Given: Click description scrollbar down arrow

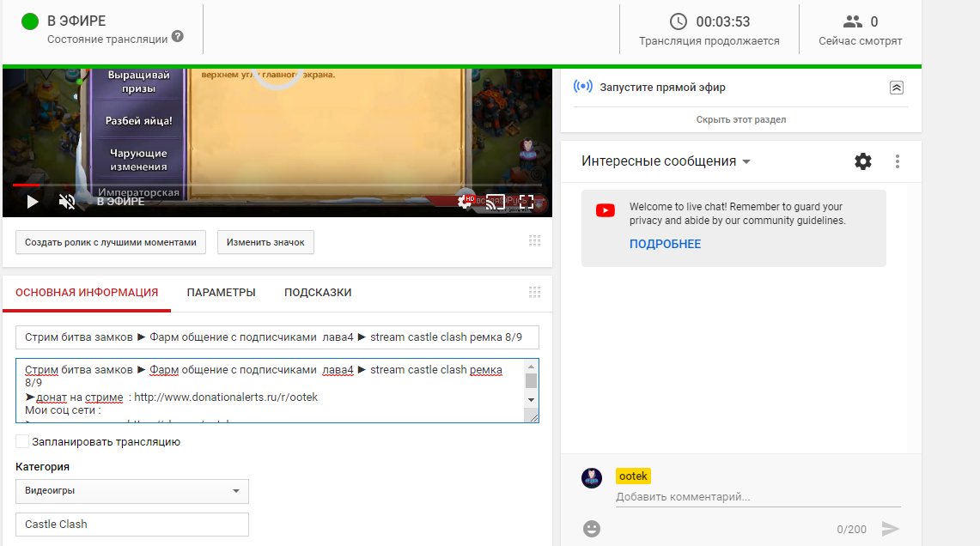Looking at the screenshot, I should 532,400.
